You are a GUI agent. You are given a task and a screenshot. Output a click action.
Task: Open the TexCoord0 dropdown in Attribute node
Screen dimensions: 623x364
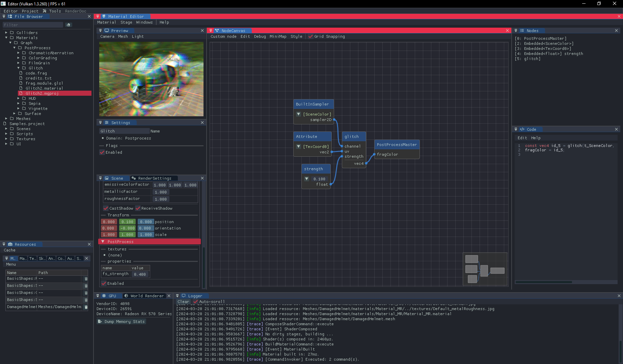tap(298, 147)
